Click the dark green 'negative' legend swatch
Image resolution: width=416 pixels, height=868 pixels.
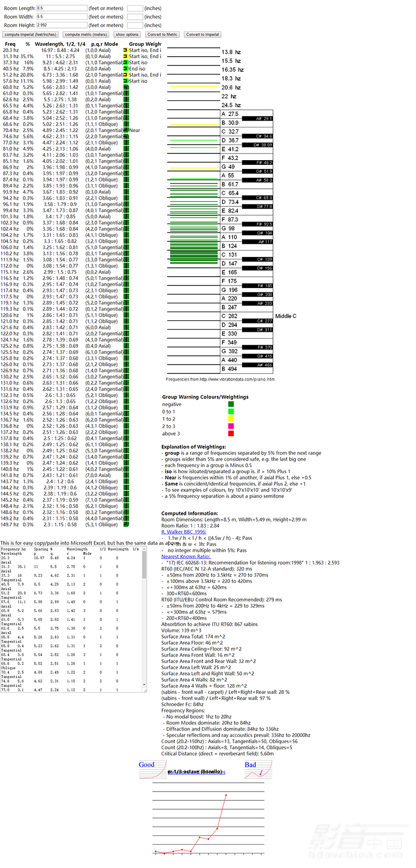pyautogui.click(x=231, y=404)
